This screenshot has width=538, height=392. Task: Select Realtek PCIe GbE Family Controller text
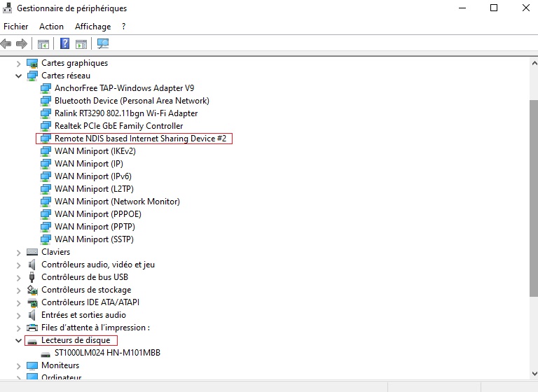[118, 126]
